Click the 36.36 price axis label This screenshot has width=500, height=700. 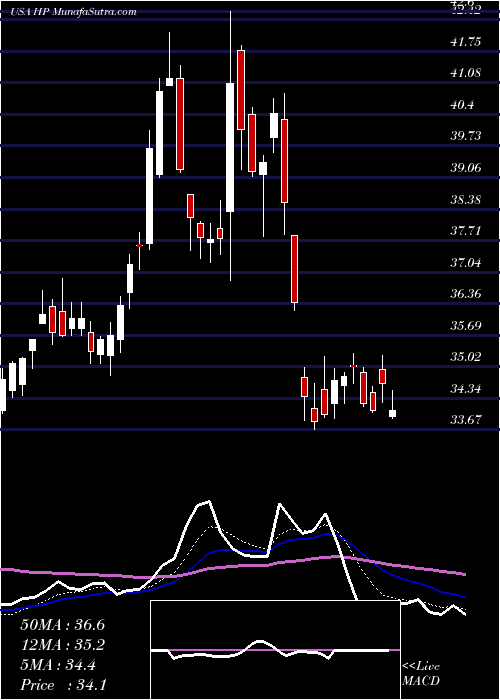pyautogui.click(x=466, y=293)
